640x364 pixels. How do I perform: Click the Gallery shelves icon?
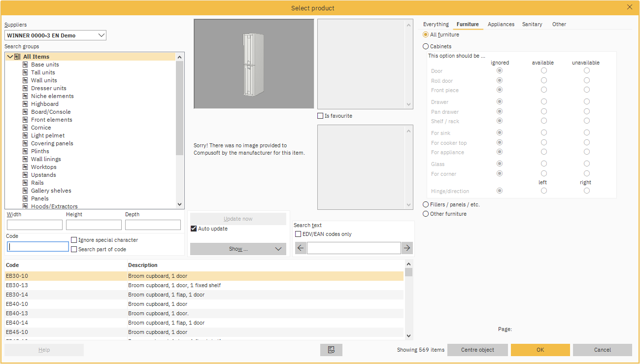[25, 190]
